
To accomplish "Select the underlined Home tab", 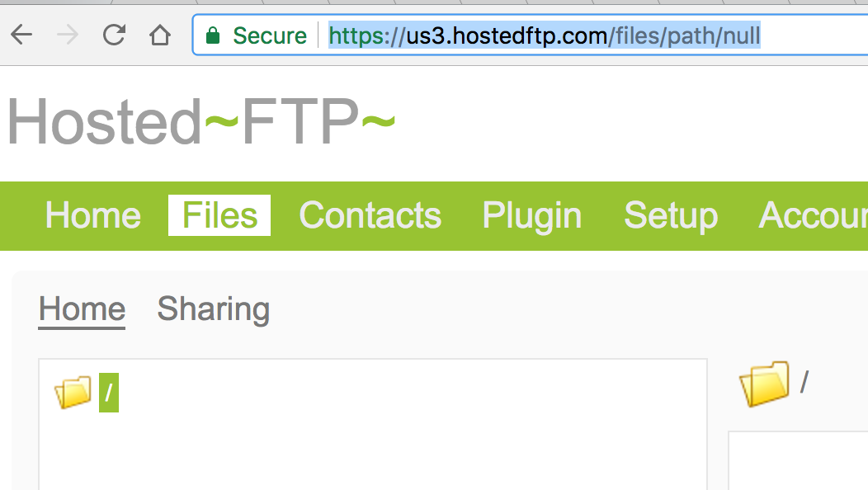I will click(82, 309).
